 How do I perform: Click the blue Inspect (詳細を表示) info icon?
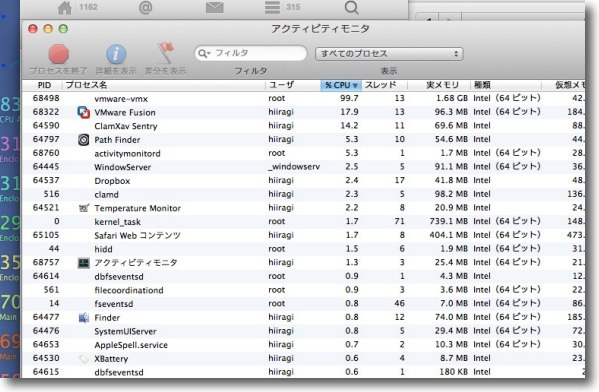point(116,54)
